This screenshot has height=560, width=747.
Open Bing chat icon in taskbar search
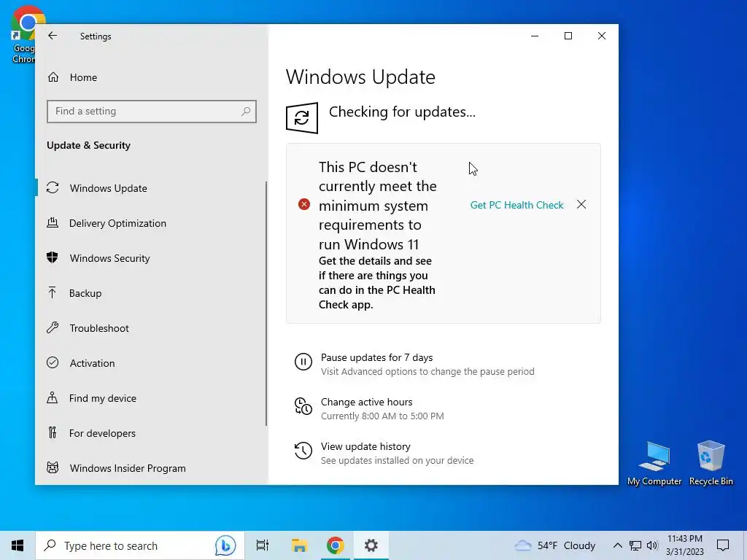tap(225, 545)
